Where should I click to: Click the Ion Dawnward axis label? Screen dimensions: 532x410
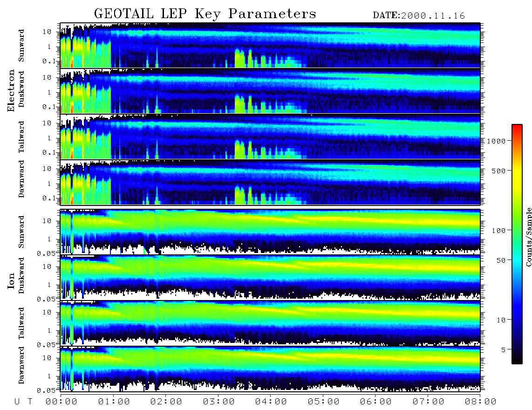pos(21,365)
